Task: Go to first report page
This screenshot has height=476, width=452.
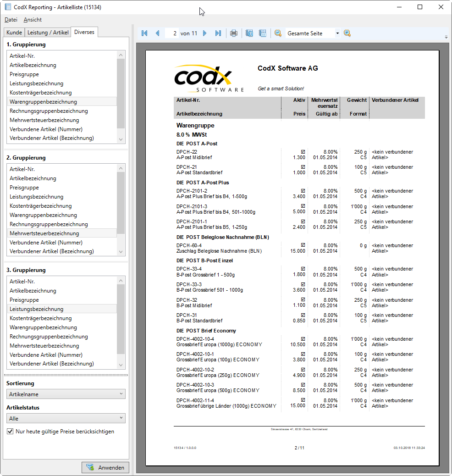Action: coord(144,33)
